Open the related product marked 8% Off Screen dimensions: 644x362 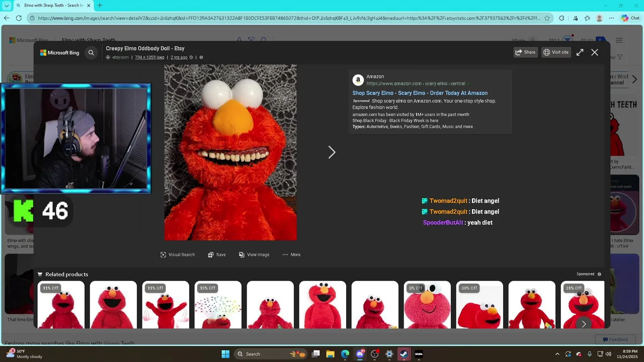[x=427, y=305]
